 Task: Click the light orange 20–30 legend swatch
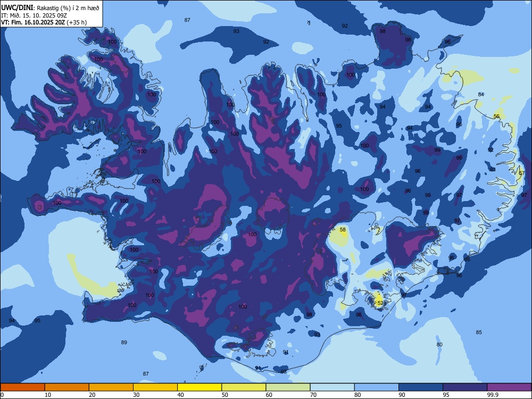pos(111,387)
